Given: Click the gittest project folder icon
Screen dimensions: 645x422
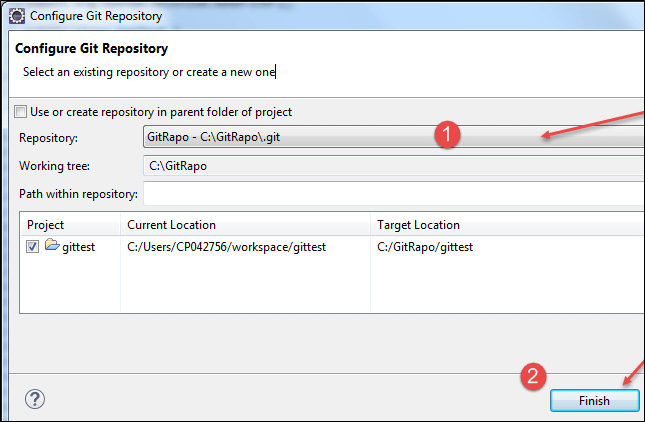Looking at the screenshot, I should [52, 247].
